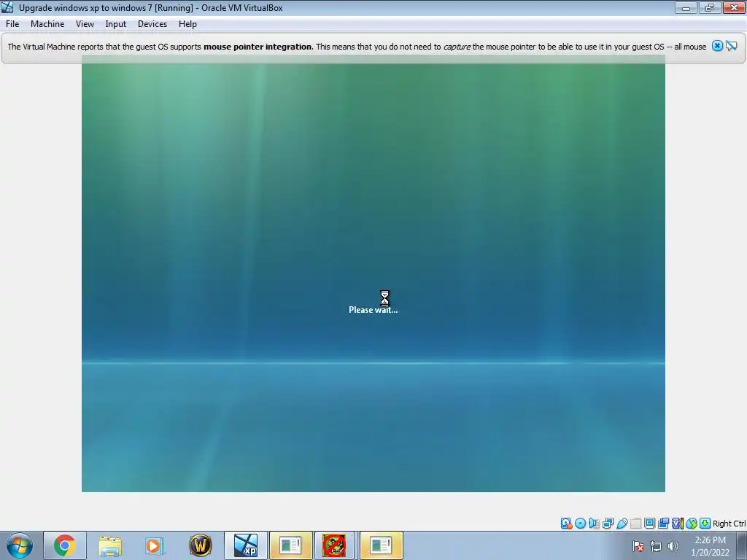Click the Right Ctrl host key label

[x=729, y=524]
